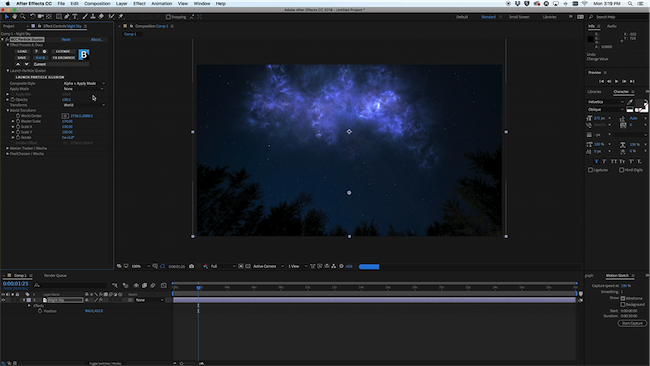
Task: Select the Hand tool
Action: click(15, 17)
